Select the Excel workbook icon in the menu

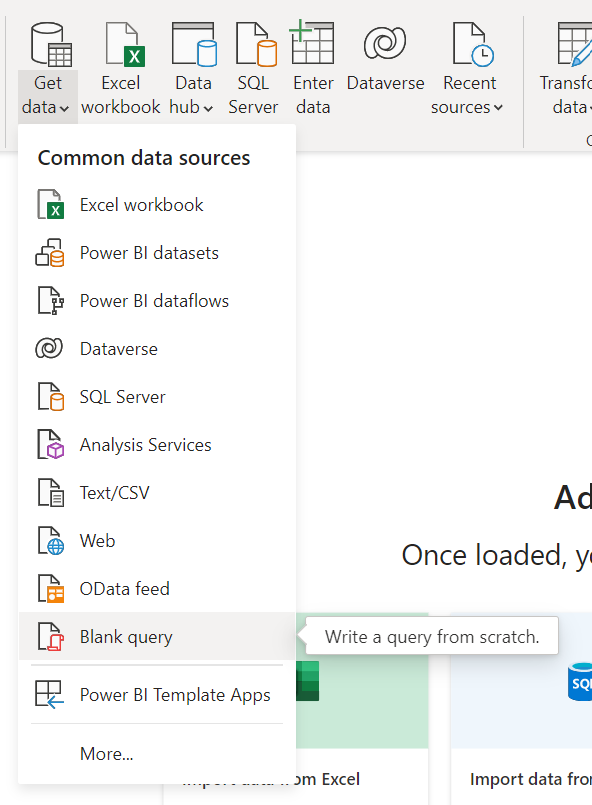click(50, 204)
